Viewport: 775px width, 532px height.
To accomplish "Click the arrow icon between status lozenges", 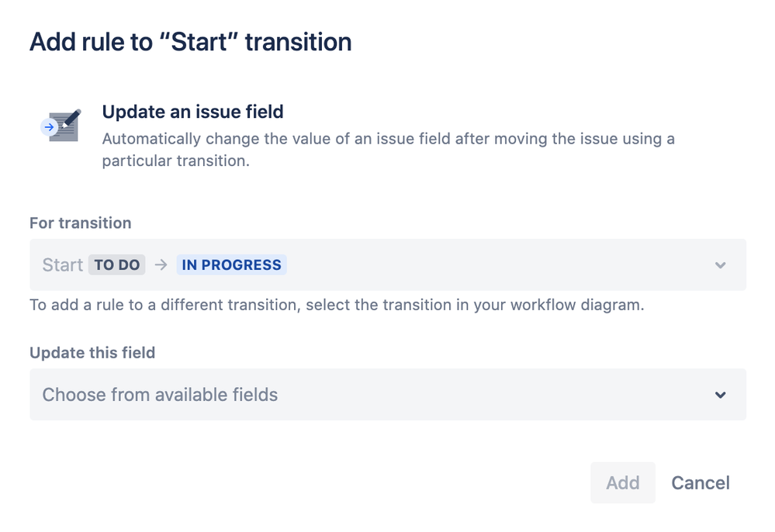I will click(161, 264).
